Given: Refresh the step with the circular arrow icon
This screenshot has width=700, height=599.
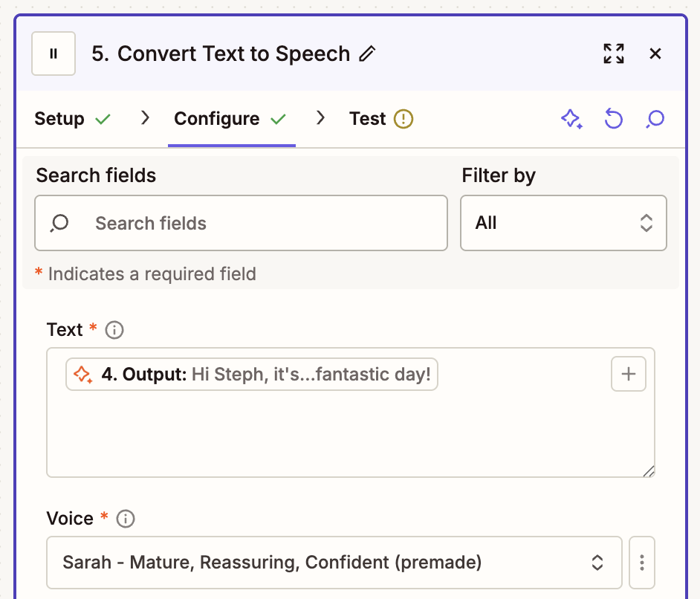Looking at the screenshot, I should pyautogui.click(x=613, y=119).
